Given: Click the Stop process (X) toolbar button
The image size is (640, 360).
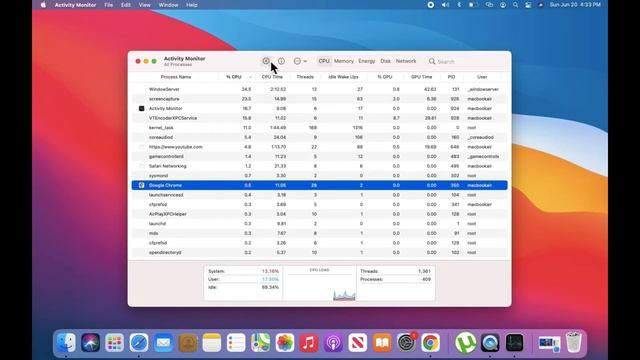Looking at the screenshot, I should [x=266, y=61].
